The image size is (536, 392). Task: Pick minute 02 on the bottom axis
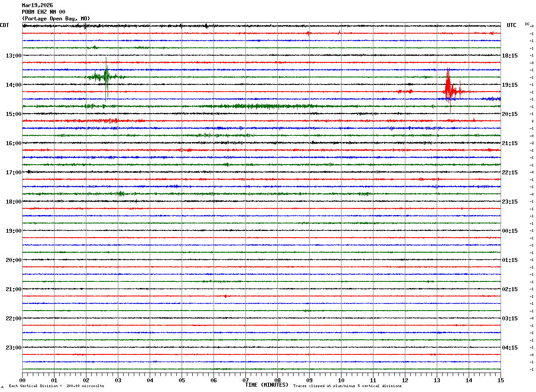click(86, 380)
